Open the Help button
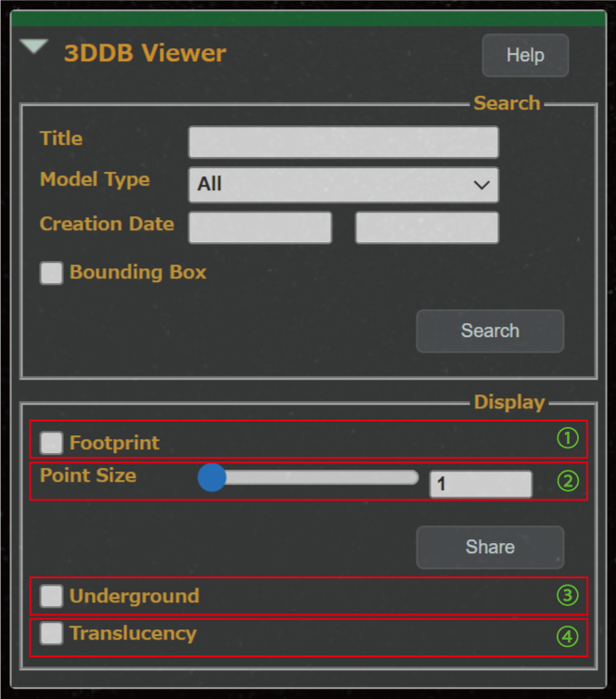The width and height of the screenshot is (616, 699). coord(525,56)
